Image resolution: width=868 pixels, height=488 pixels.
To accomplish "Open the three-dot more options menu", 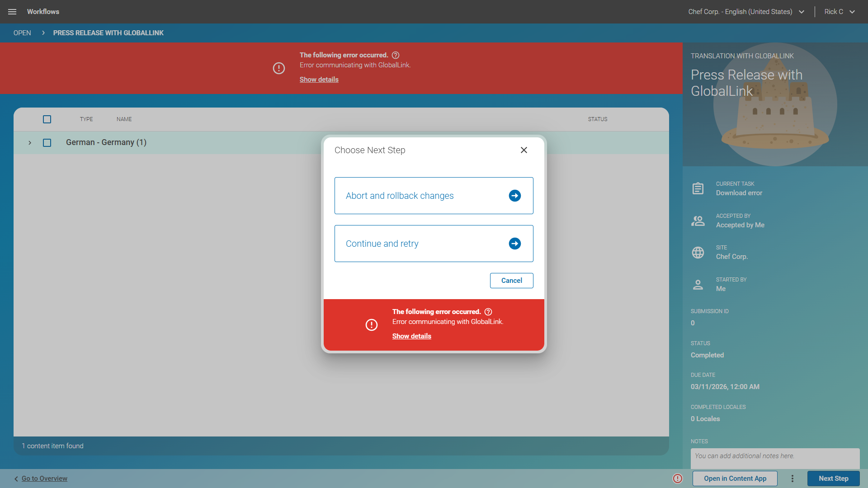I will point(792,479).
